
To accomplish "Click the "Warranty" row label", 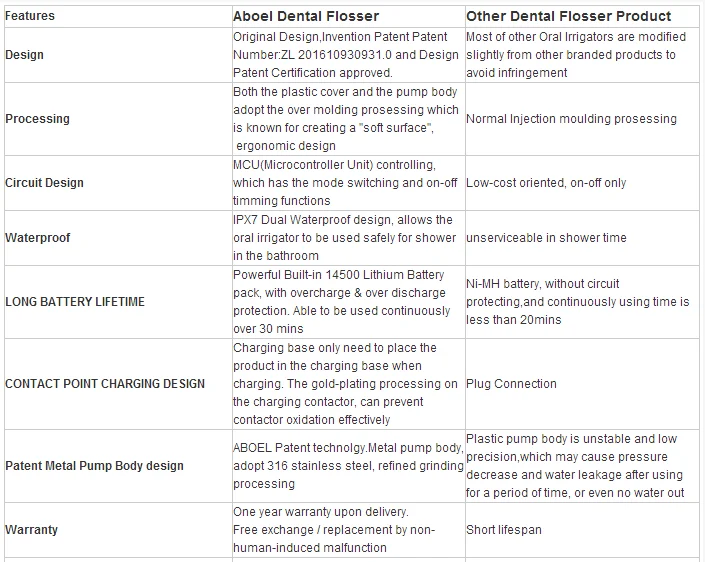I will point(33,529).
